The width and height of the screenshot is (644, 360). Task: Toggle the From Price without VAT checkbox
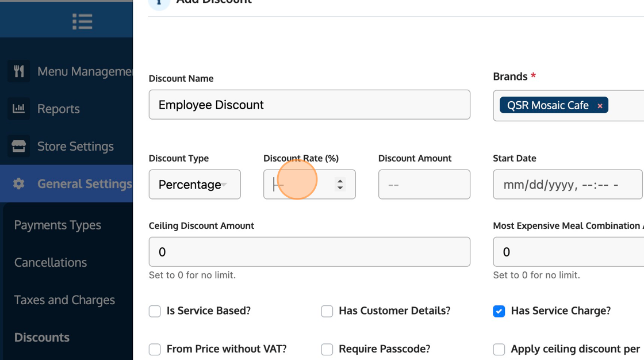point(155,349)
